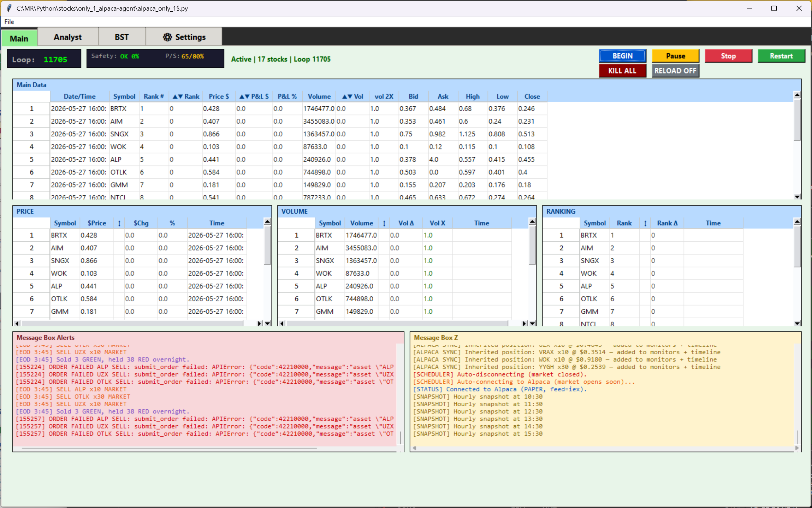Sort Main Data by Date/Time column
Screen dimensions: 812x508
79,96
